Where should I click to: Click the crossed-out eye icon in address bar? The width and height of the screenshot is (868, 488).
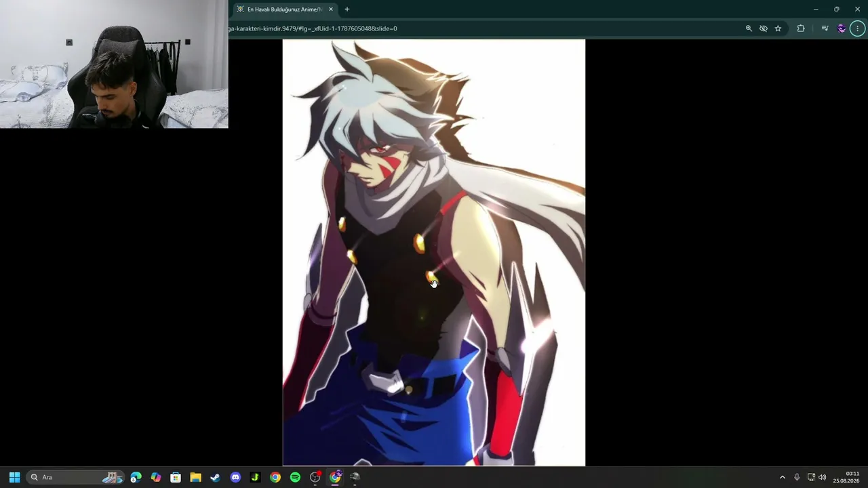pos(764,28)
